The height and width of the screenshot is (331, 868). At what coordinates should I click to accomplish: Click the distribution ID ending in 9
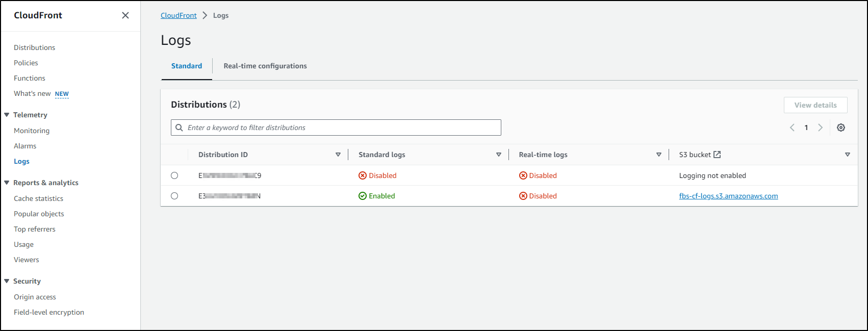coord(229,175)
